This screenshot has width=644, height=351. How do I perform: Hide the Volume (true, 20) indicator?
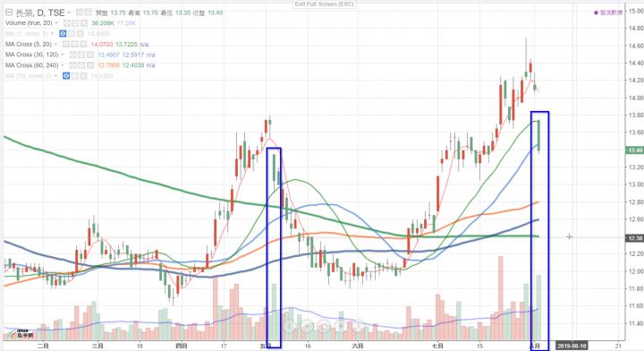point(66,23)
